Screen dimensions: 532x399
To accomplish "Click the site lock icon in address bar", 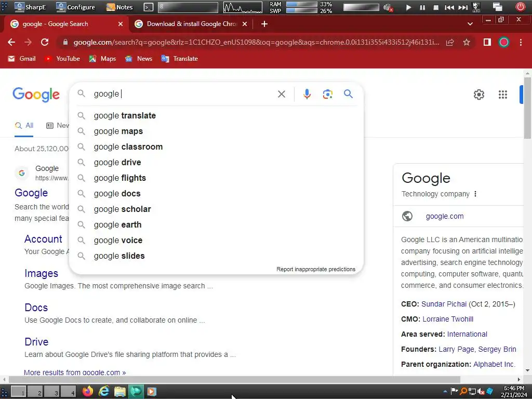I will tap(65, 42).
